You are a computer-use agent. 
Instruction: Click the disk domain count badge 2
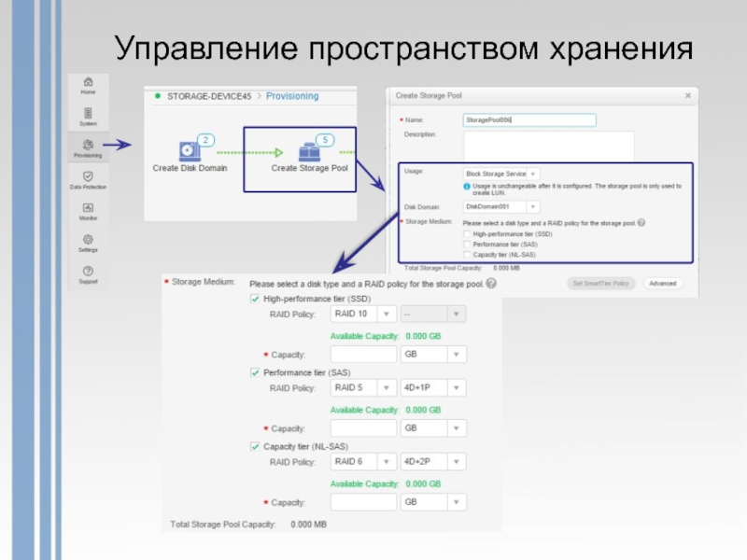point(205,140)
